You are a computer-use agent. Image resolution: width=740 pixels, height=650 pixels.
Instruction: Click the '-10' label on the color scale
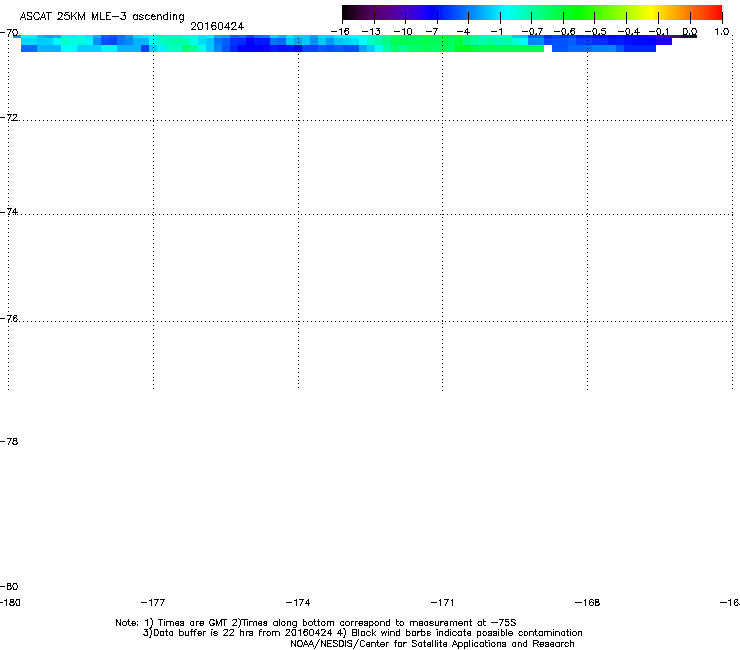click(x=403, y=32)
